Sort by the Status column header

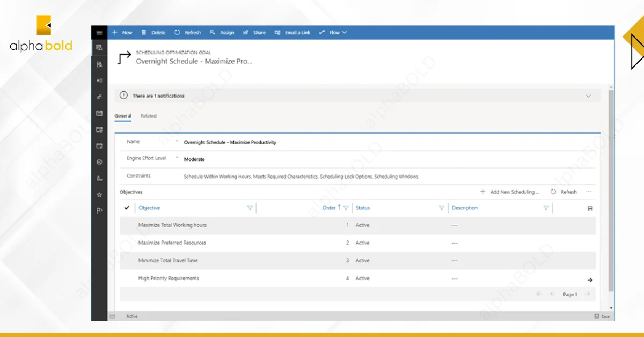point(363,208)
